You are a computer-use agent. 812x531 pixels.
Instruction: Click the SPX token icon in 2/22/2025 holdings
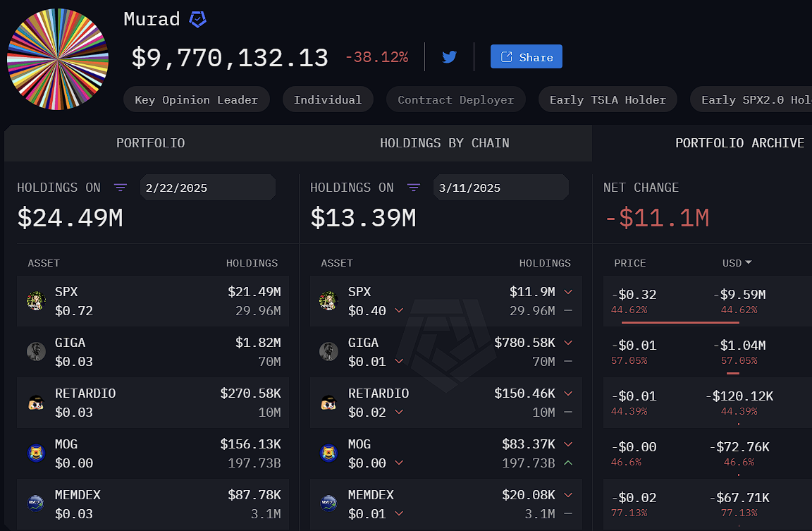[x=36, y=301]
